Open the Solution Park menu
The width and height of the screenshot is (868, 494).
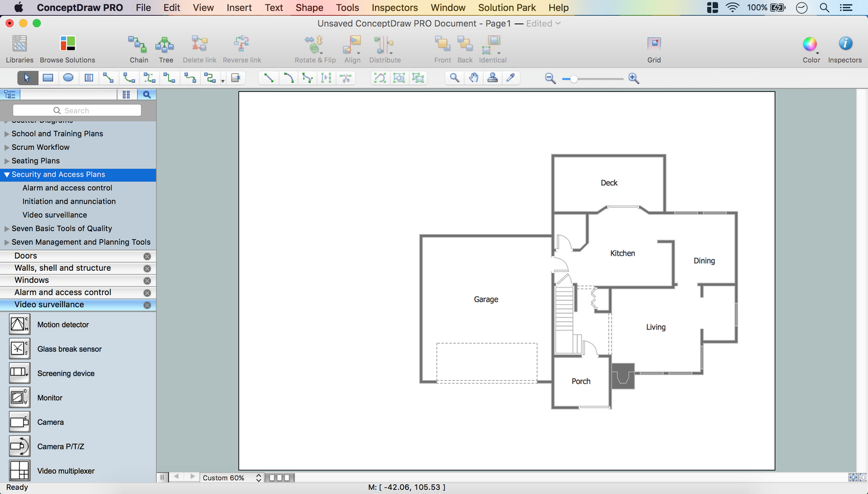tap(506, 8)
